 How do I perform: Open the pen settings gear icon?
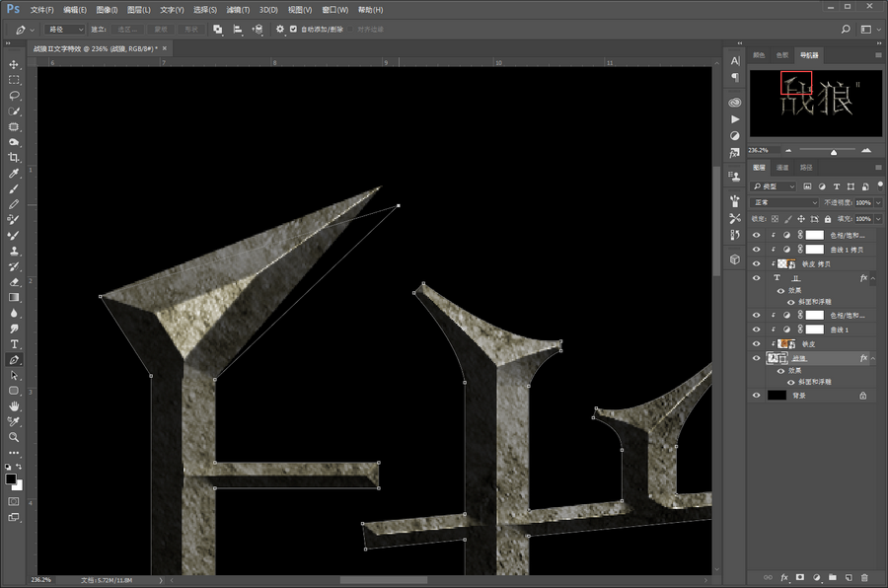280,30
